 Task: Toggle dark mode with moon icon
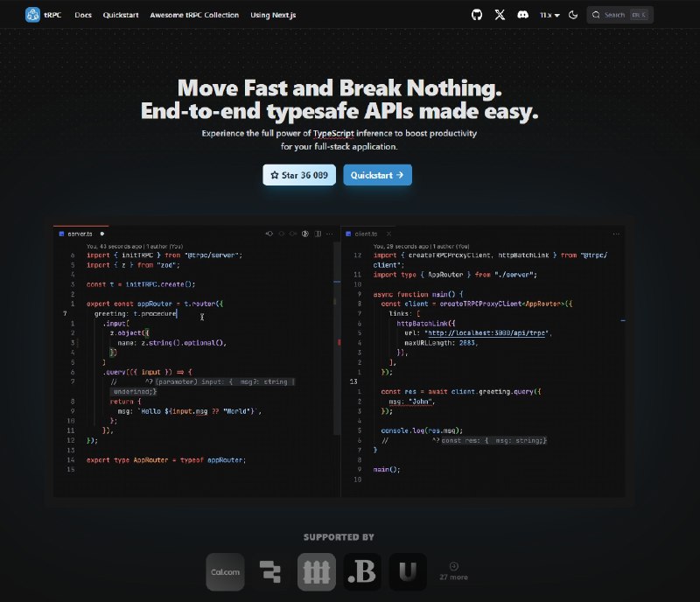(573, 15)
